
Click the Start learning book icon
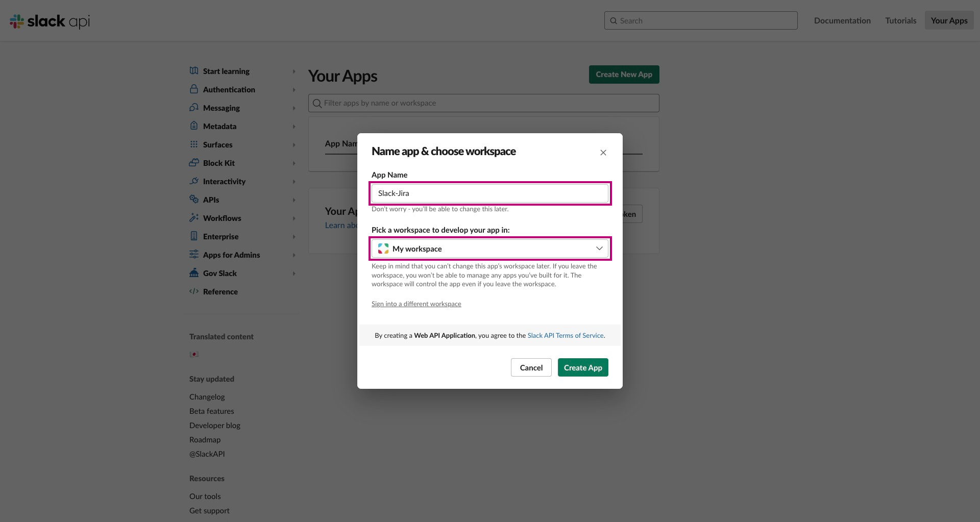pyautogui.click(x=194, y=71)
